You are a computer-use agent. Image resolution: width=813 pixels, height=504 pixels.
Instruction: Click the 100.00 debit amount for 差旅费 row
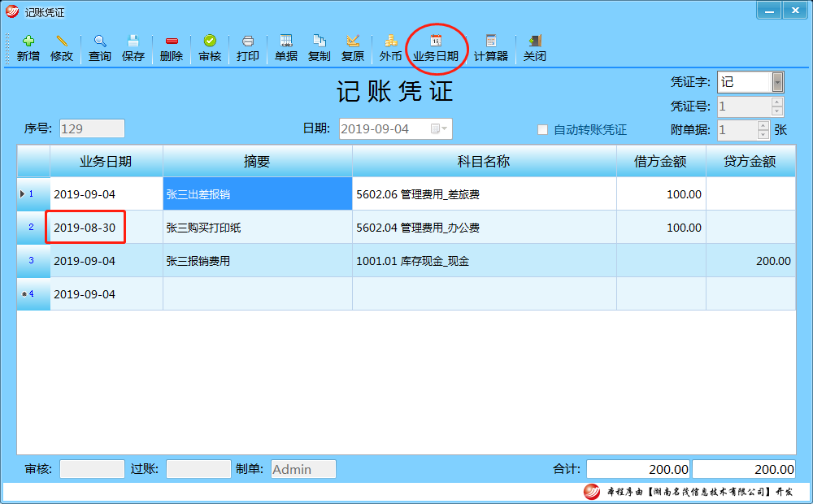[661, 194]
